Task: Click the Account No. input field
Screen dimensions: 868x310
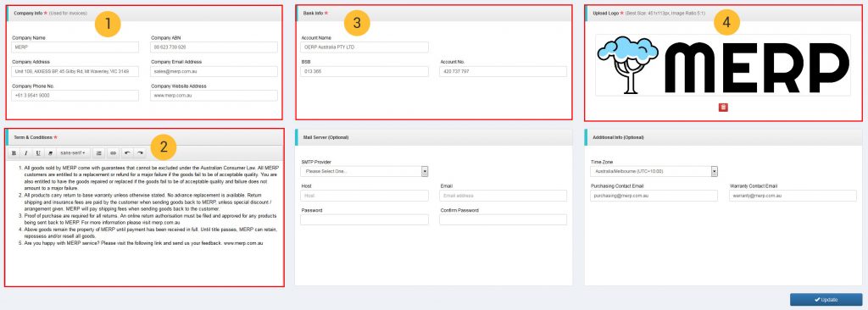Action: click(x=504, y=71)
